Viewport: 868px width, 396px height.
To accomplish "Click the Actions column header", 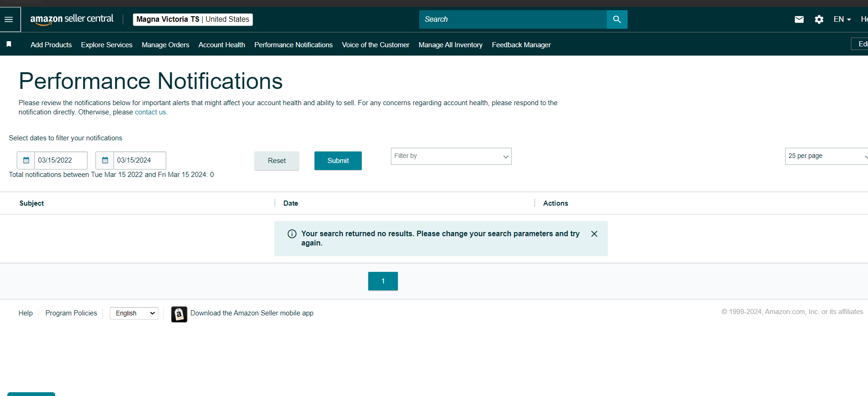I will (556, 203).
